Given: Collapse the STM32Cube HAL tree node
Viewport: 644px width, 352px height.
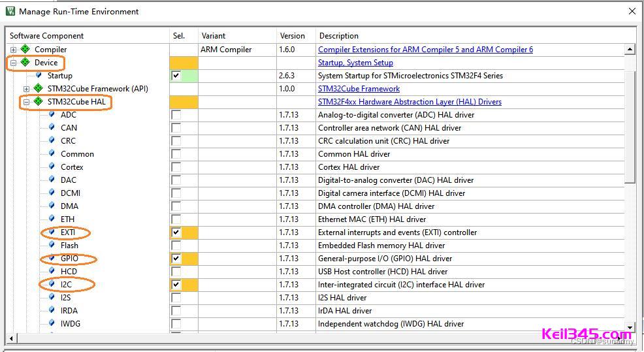Looking at the screenshot, I should [26, 102].
